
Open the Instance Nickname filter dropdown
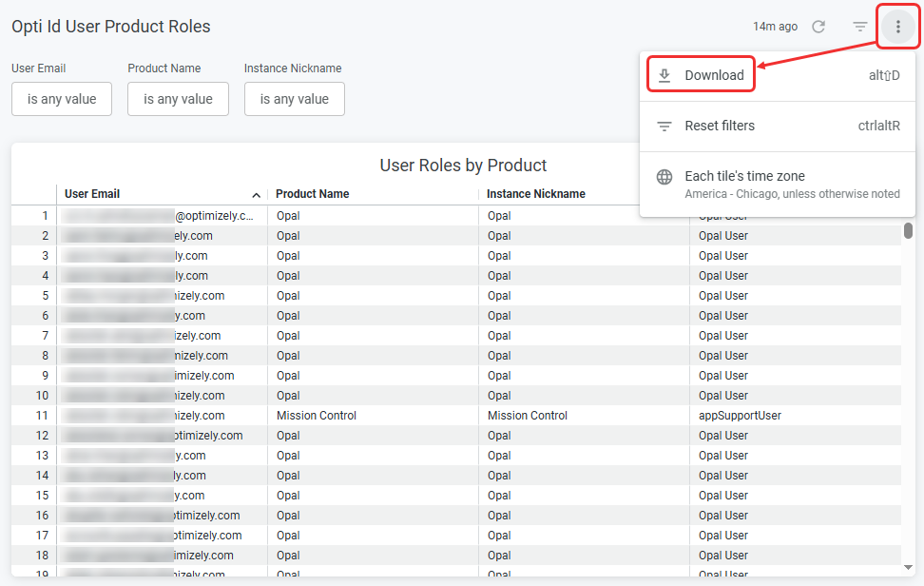tap(295, 99)
